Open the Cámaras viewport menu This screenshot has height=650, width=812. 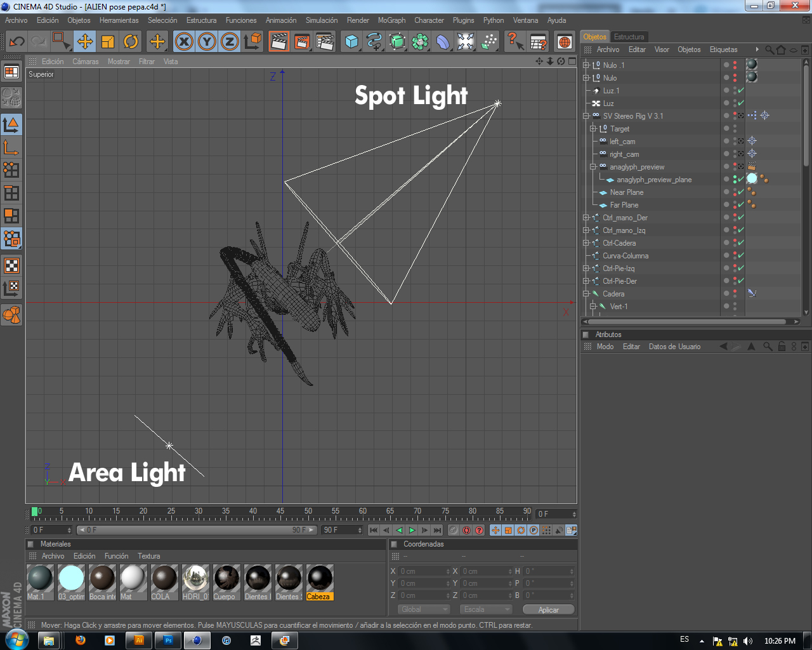(x=86, y=62)
